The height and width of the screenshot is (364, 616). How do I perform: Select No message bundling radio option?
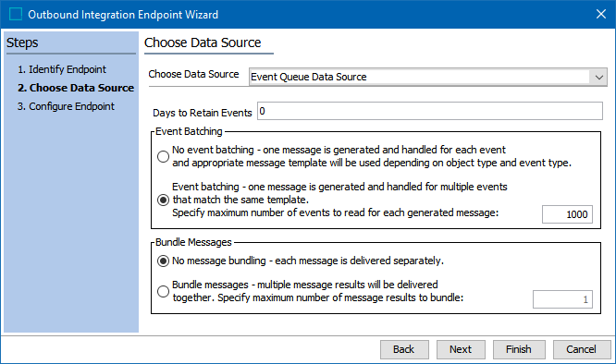[x=163, y=261]
